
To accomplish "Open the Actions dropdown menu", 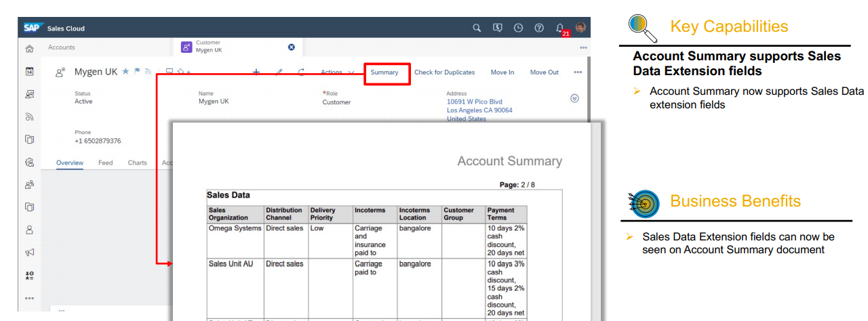I will point(337,72).
